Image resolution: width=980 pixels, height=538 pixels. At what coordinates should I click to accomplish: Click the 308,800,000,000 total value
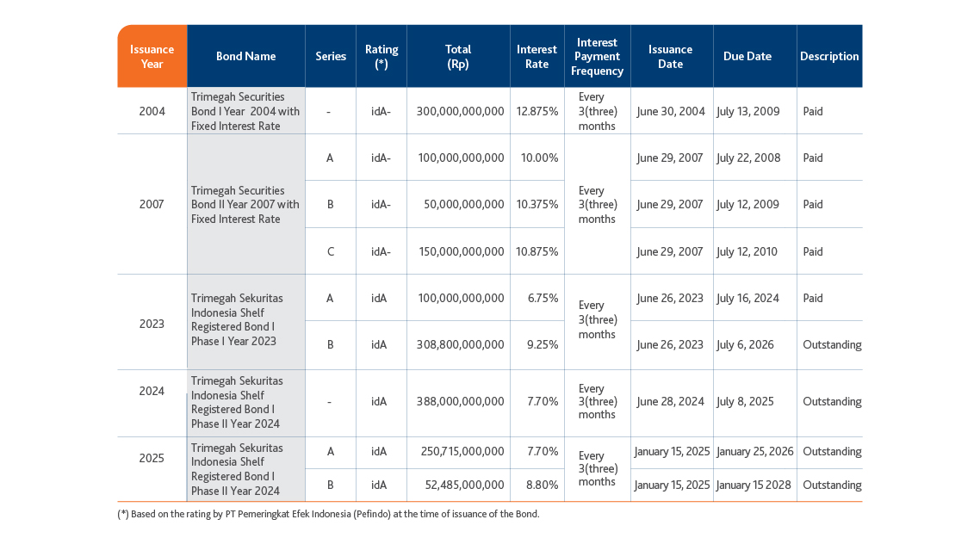pyautogui.click(x=460, y=344)
